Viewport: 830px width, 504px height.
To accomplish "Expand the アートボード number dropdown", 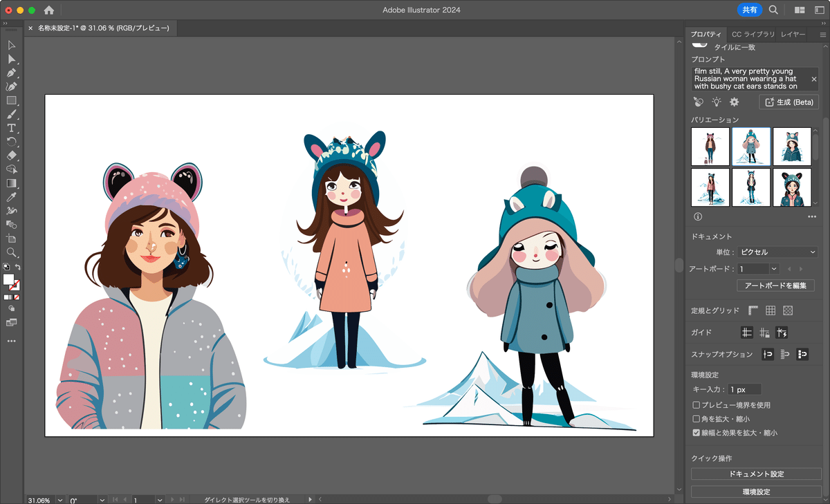I will coord(773,268).
